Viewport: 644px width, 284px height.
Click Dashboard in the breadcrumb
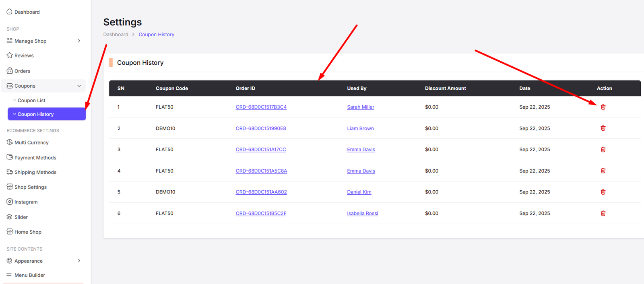(x=116, y=35)
